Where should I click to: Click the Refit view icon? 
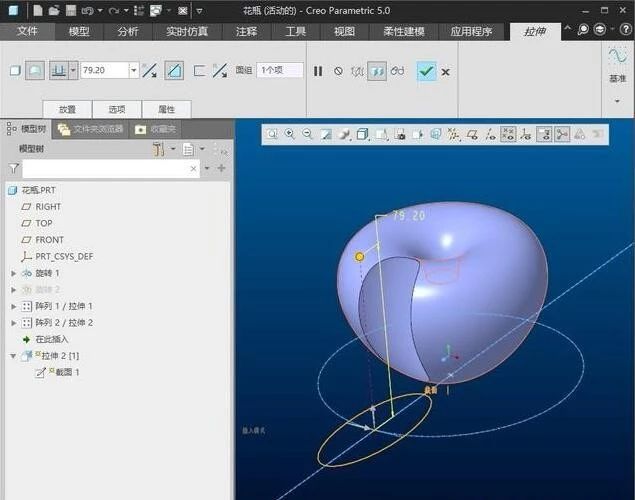(x=271, y=134)
